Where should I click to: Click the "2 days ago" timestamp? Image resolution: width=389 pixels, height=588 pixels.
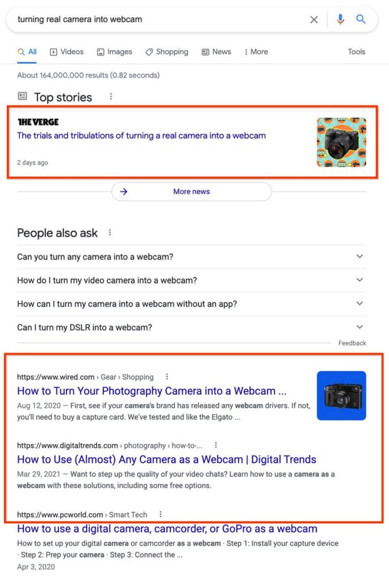[x=33, y=163]
